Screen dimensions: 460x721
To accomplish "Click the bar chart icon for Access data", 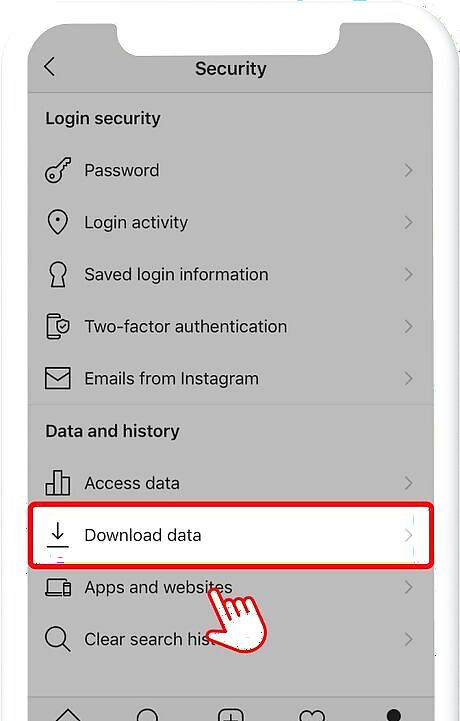I will tap(58, 483).
